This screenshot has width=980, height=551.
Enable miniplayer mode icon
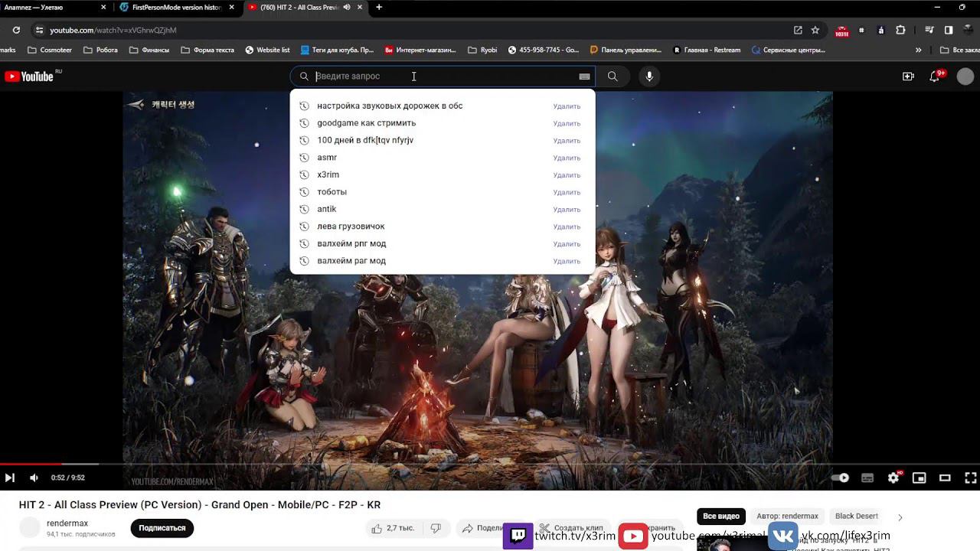(920, 478)
